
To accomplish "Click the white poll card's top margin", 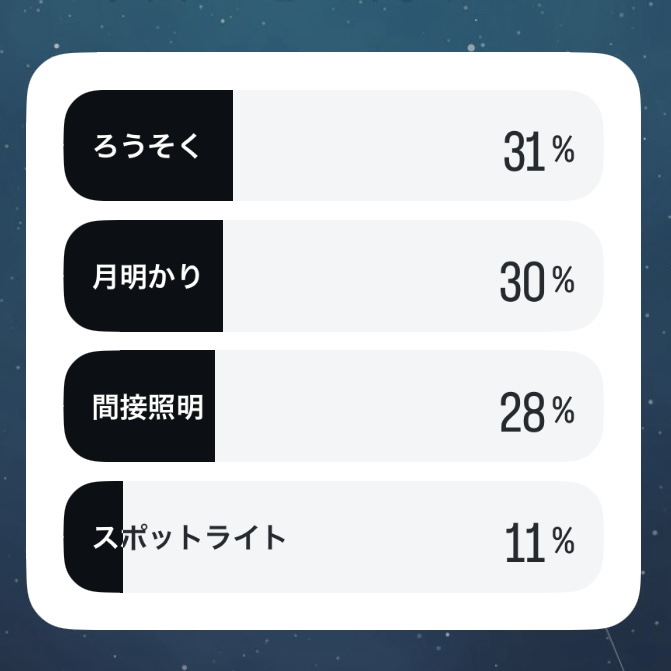I will click(333, 71).
